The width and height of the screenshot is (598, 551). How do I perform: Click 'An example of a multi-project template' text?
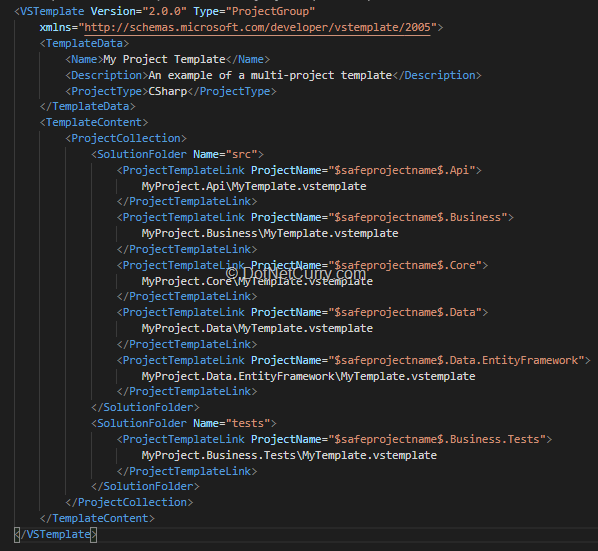tap(270, 76)
